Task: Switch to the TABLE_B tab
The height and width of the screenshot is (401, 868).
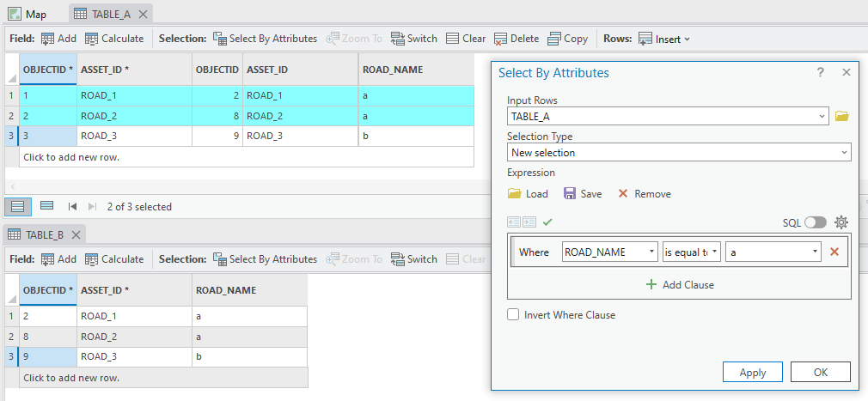Action: point(45,234)
